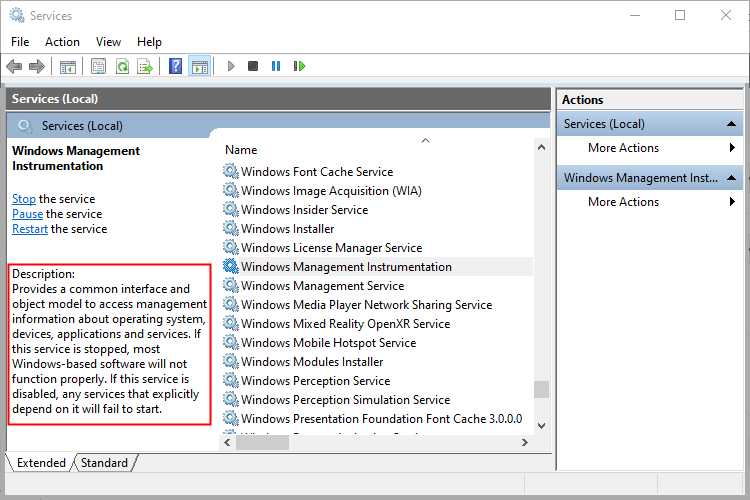This screenshot has width=750, height=500.
Task: Click gear icon of Windows Modules Installer
Action: point(231,361)
